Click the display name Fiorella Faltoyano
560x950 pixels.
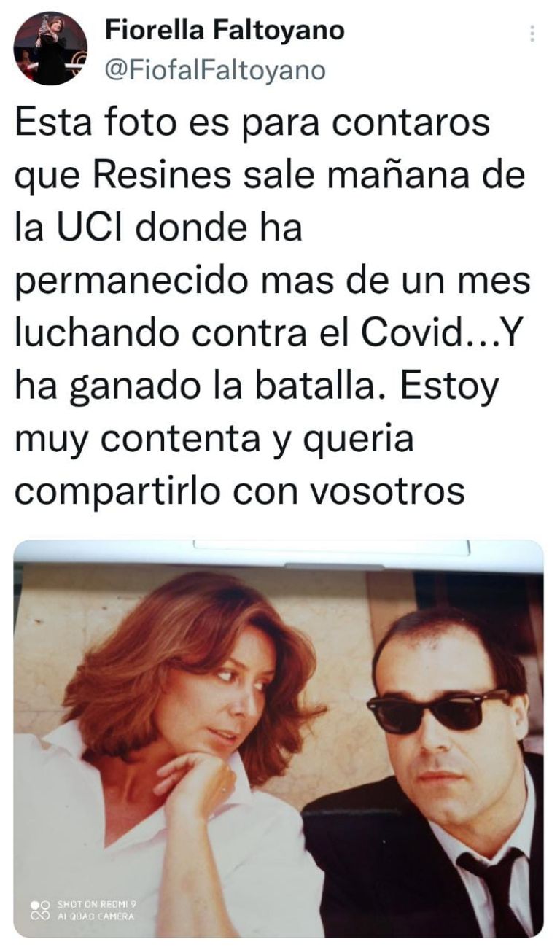point(225,31)
